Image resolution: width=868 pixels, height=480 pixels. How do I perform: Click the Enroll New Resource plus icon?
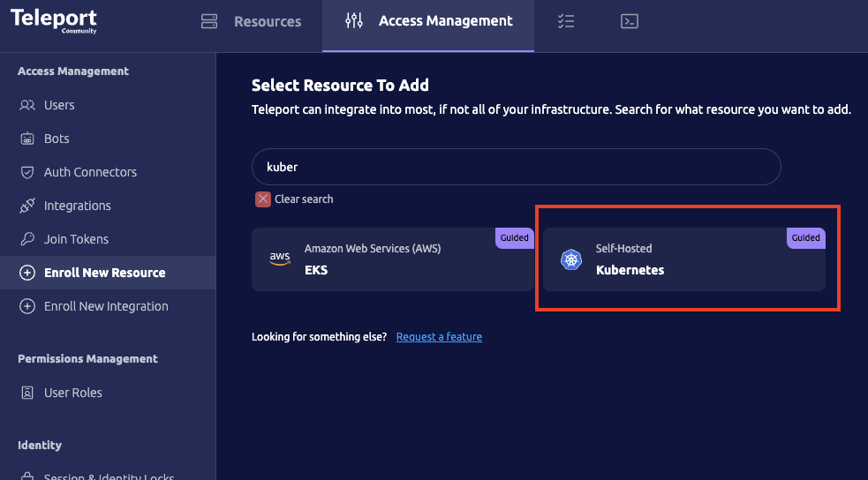click(x=27, y=273)
